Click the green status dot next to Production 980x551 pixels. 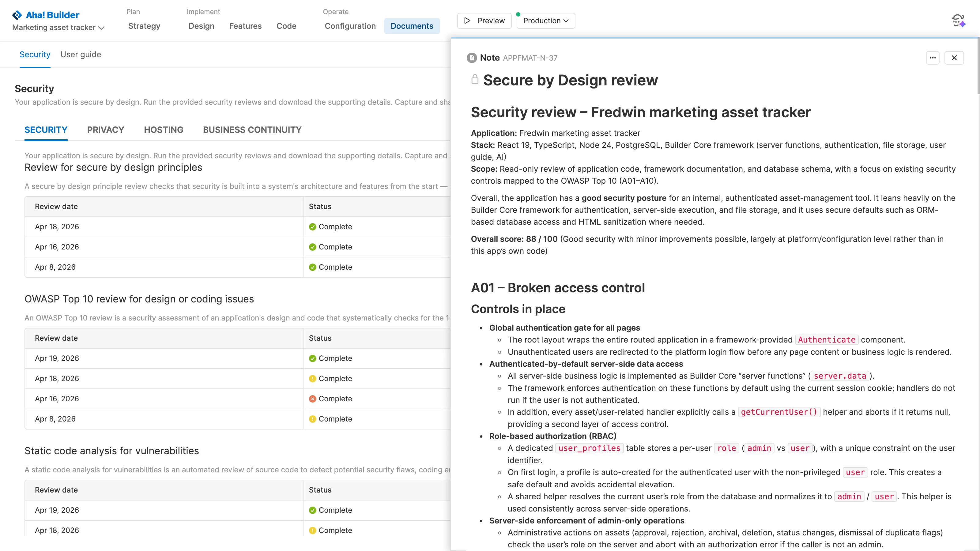[518, 14]
